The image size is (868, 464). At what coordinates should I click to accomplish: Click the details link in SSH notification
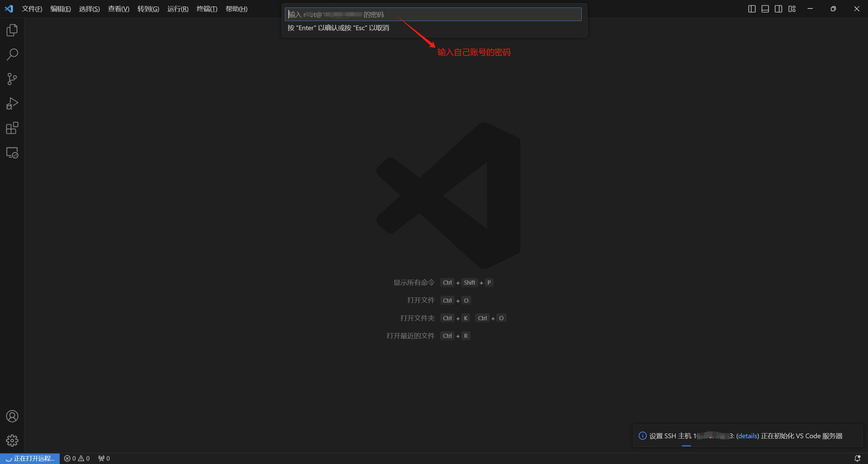[x=748, y=436]
